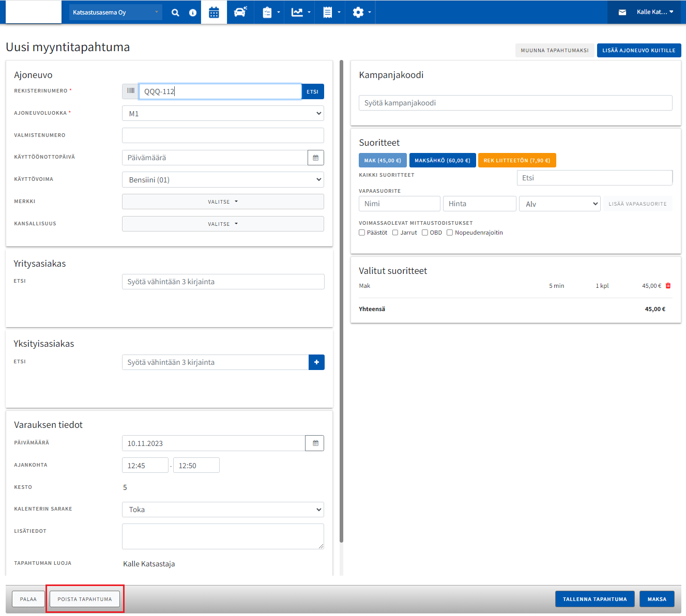Open Katsastusasema Oy station dropdown

[115, 12]
